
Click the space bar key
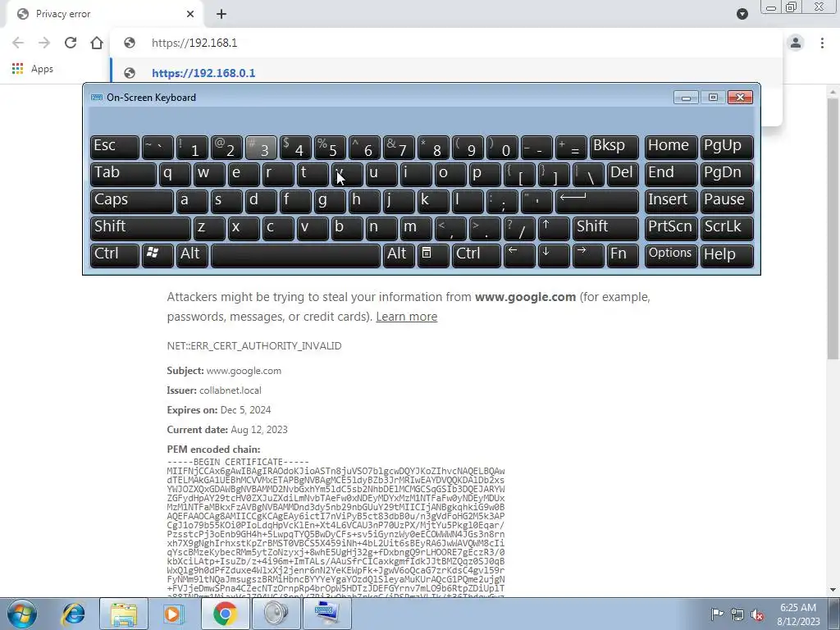point(295,255)
